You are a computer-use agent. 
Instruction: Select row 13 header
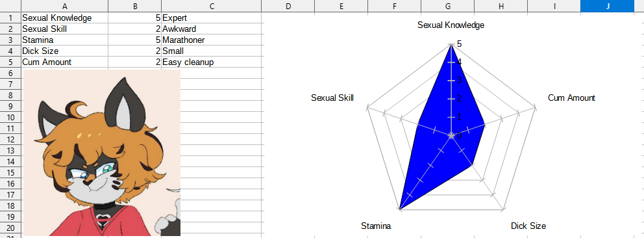point(10,150)
